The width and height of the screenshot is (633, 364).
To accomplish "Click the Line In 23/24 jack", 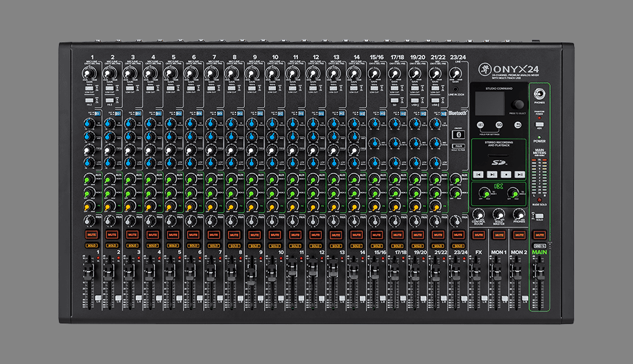I will 456,89.
